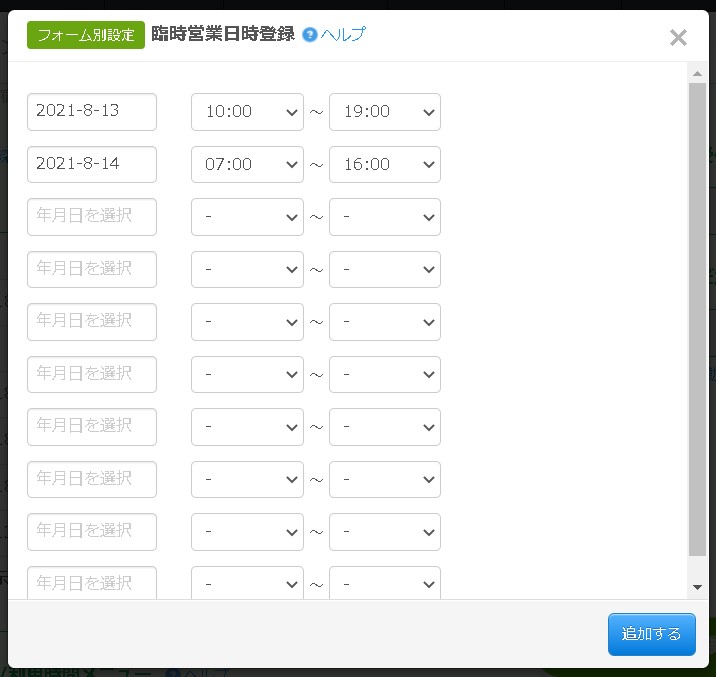Screen dimensions: 716x677
Task: Click the scrollbar up arrow
Action: click(x=697, y=73)
